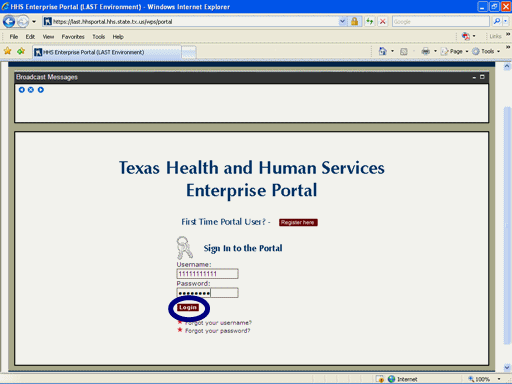The height and width of the screenshot is (384, 512).
Task: Click the vertical scrollbar thumb
Action: tap(507, 225)
